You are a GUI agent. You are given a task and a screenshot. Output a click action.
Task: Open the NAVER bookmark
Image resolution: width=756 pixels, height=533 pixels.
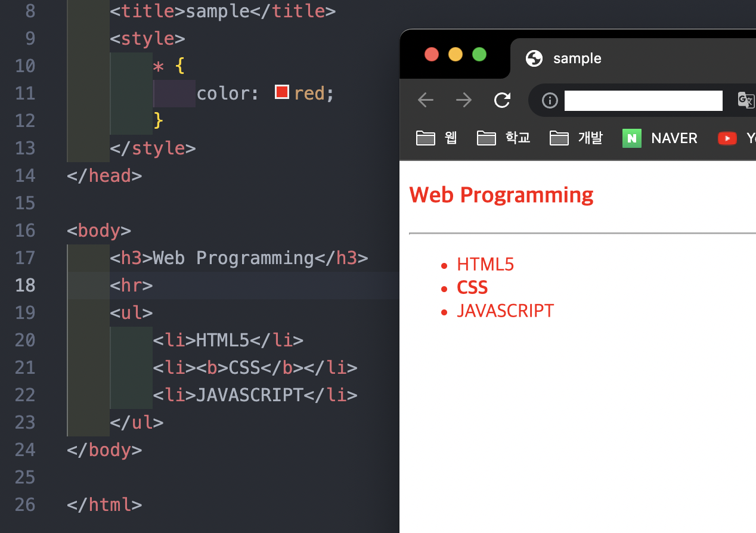[x=660, y=138]
